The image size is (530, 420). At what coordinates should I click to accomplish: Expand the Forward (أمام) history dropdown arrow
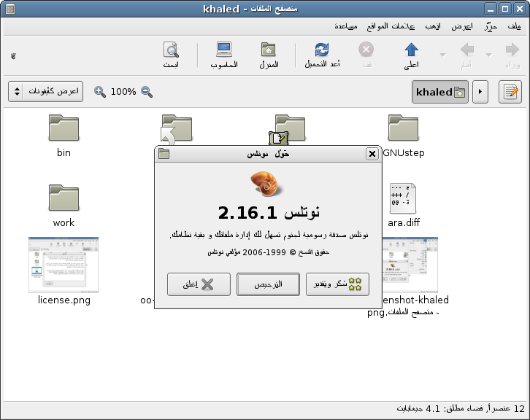(x=442, y=55)
